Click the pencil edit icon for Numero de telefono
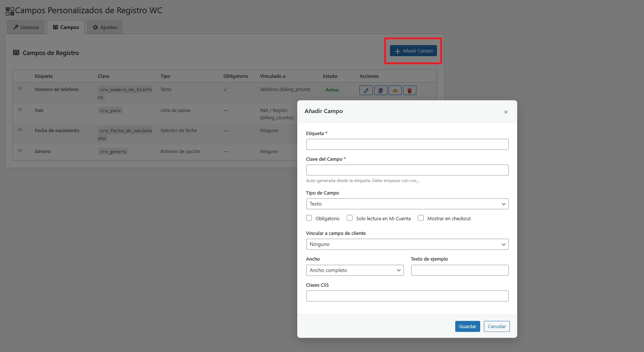Image resolution: width=644 pixels, height=352 pixels. [x=366, y=90]
